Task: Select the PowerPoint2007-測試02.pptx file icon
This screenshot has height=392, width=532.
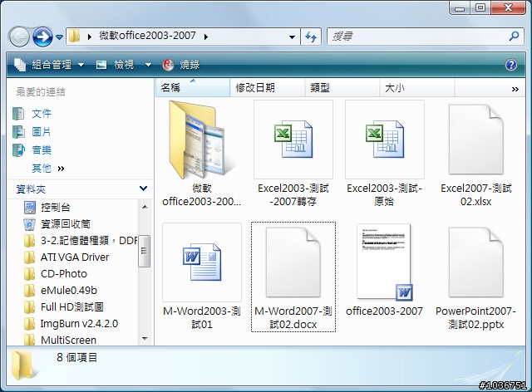Action: (476, 262)
